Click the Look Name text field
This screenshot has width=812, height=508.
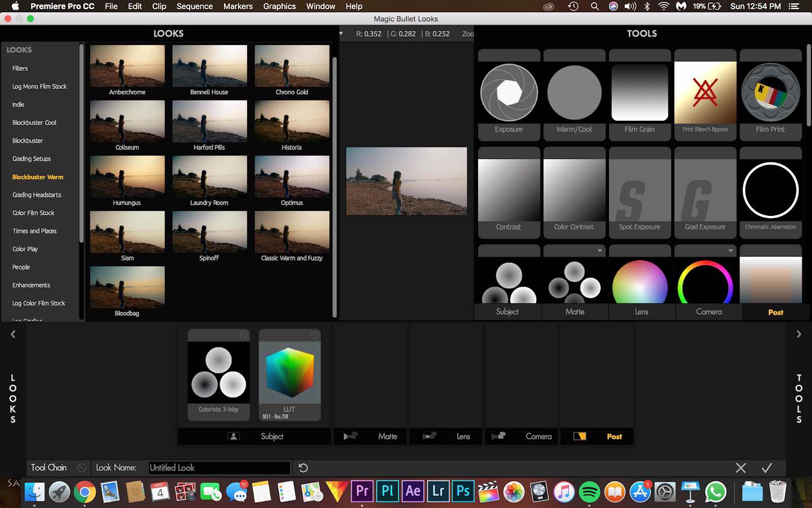click(219, 468)
